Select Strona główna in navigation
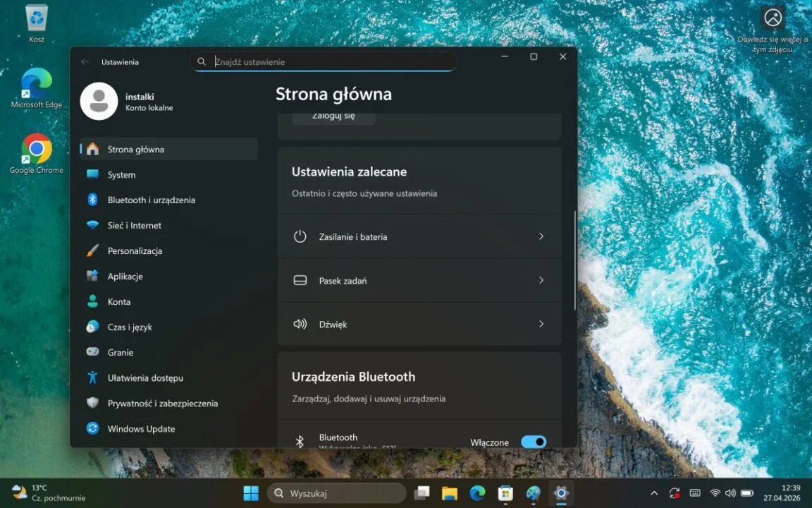 coord(135,150)
